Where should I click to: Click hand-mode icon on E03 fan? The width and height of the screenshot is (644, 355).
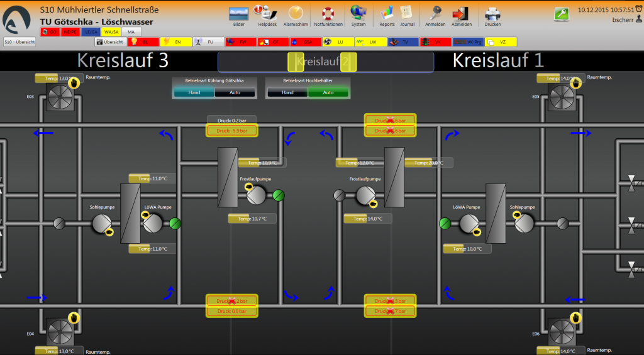pyautogui.click(x=74, y=83)
